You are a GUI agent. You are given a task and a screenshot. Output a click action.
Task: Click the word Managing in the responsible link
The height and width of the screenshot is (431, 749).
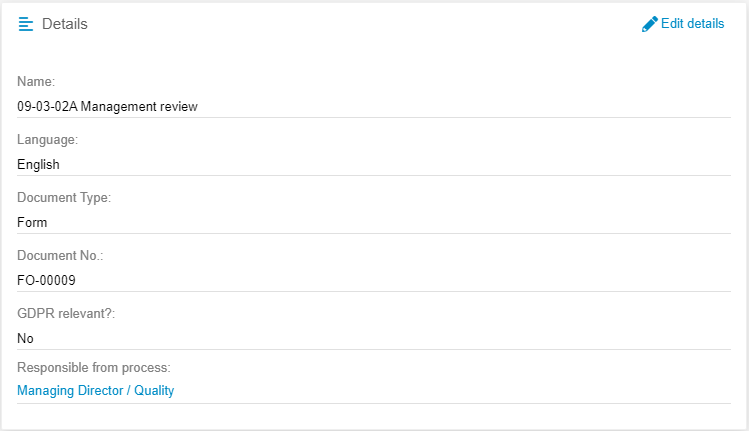click(x=44, y=391)
